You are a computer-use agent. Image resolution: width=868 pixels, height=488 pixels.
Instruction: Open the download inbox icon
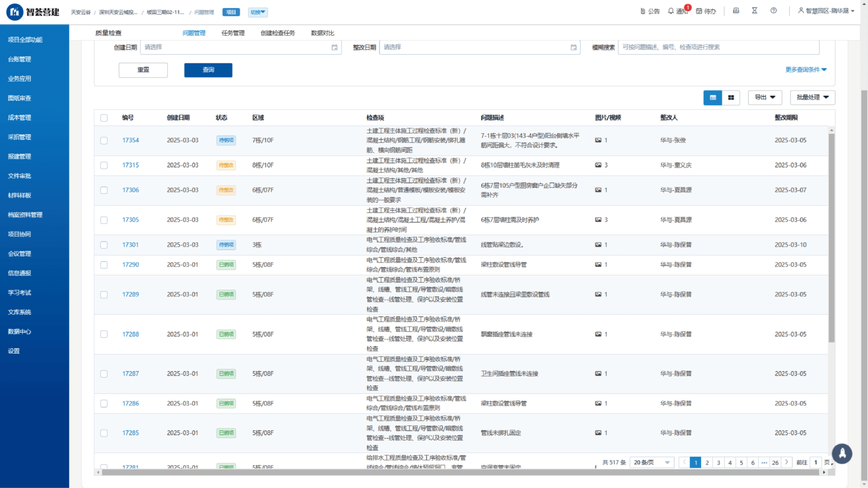(736, 10)
